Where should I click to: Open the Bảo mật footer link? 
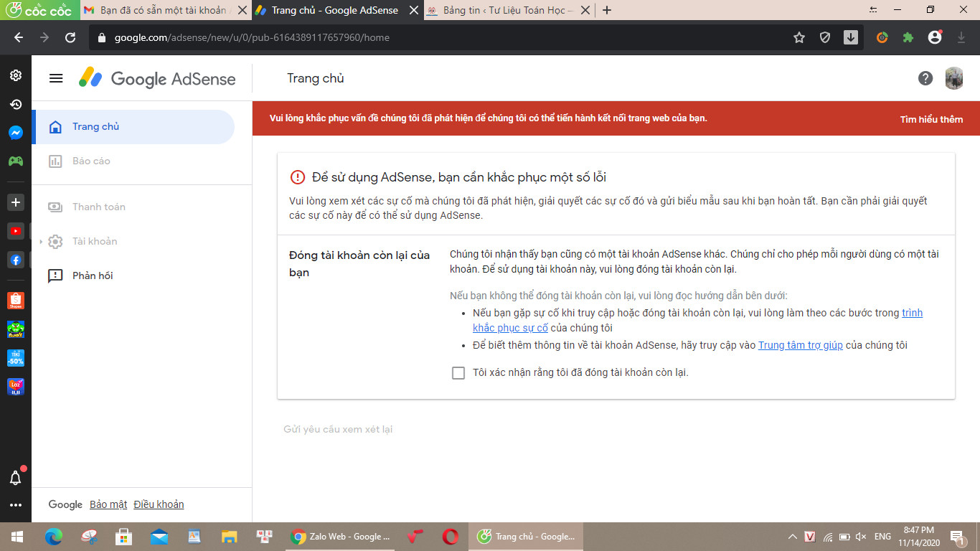(108, 504)
